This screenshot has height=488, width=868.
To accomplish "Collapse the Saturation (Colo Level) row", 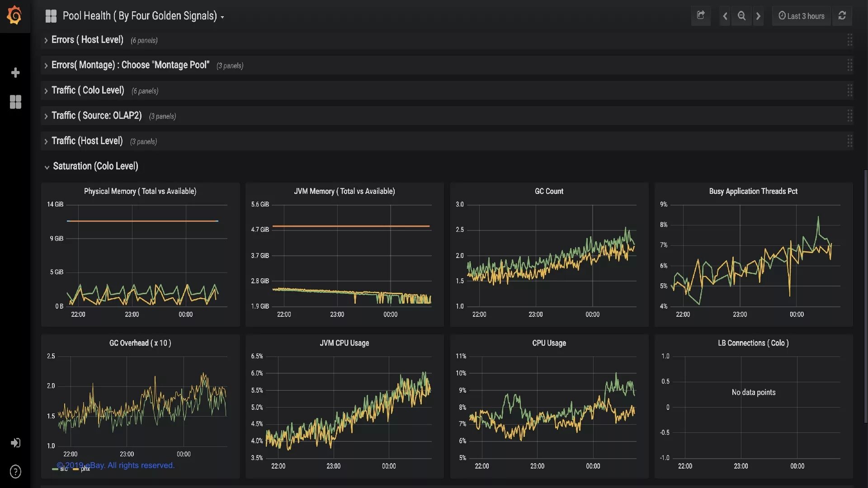I will point(95,166).
